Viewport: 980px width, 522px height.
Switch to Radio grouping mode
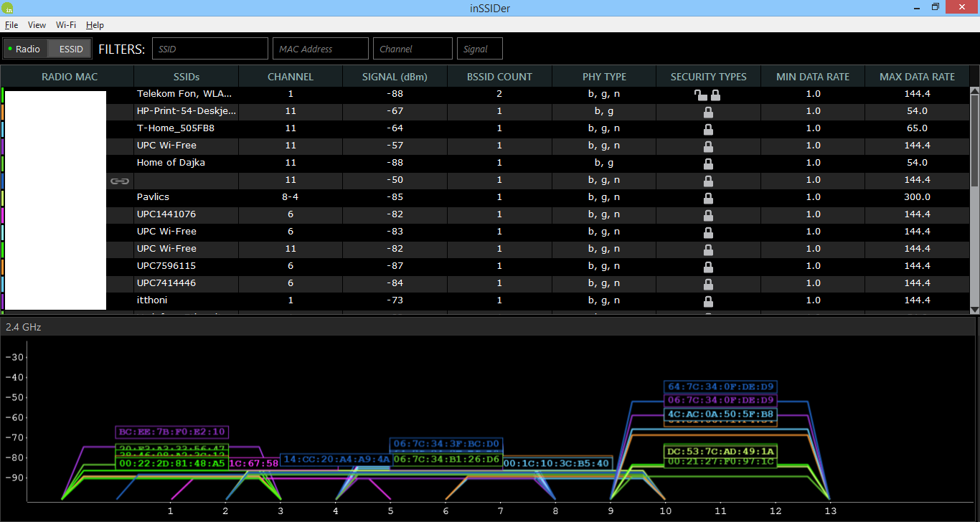[26, 49]
